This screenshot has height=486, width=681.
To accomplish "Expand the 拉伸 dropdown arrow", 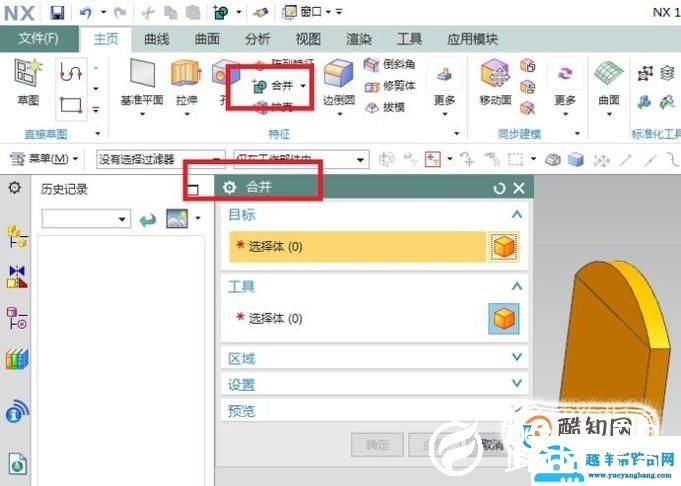I will coord(187,114).
